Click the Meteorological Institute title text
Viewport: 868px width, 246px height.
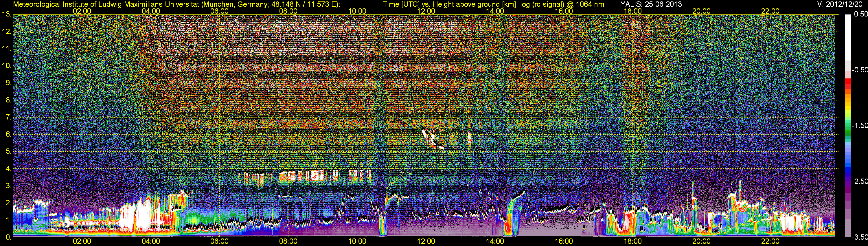tap(176, 4)
